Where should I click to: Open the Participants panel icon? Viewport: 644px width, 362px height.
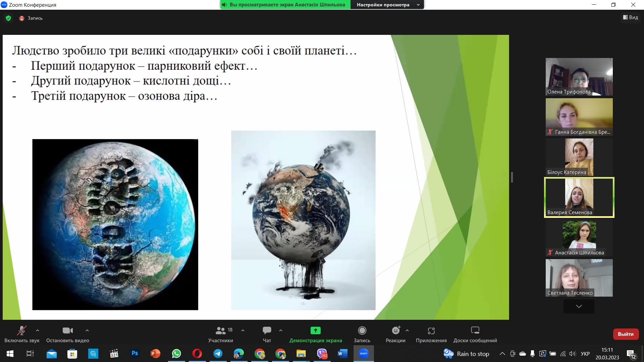point(220,331)
